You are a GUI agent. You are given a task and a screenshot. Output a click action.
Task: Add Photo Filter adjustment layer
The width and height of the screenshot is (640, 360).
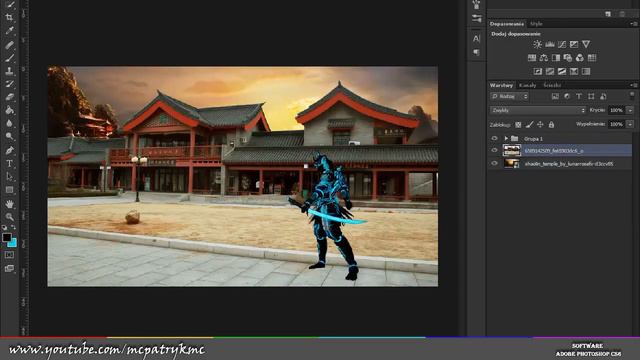(568, 58)
